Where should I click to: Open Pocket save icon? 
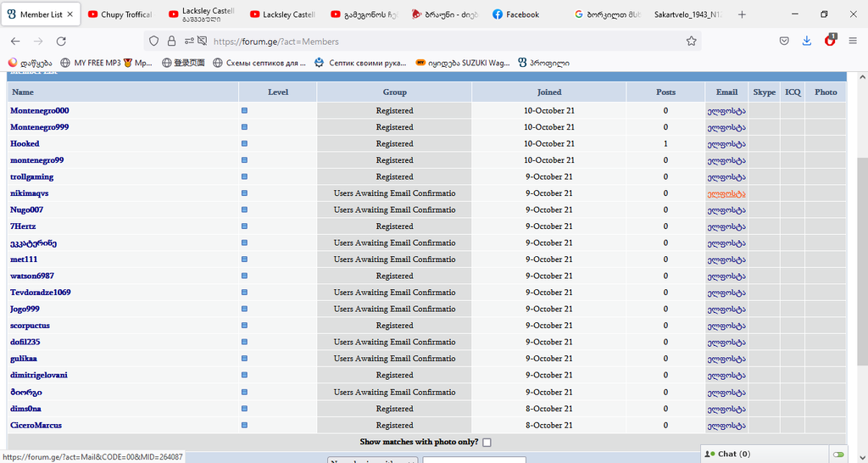(784, 41)
